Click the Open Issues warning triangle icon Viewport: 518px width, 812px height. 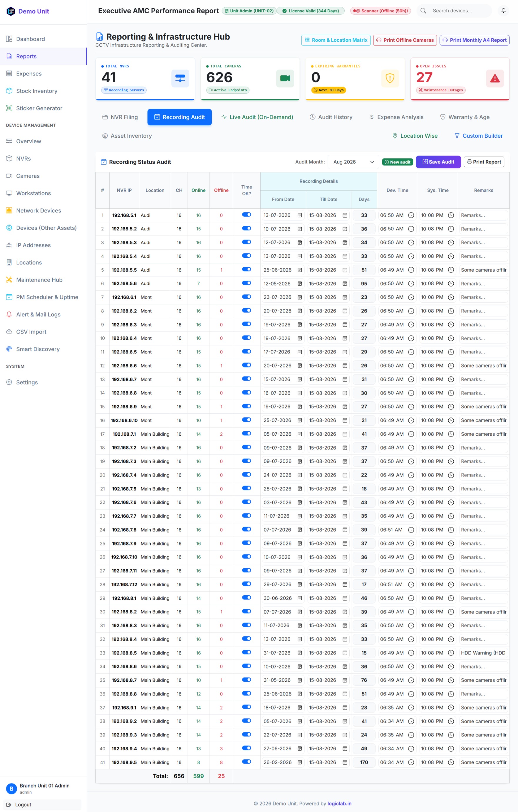tap(495, 78)
